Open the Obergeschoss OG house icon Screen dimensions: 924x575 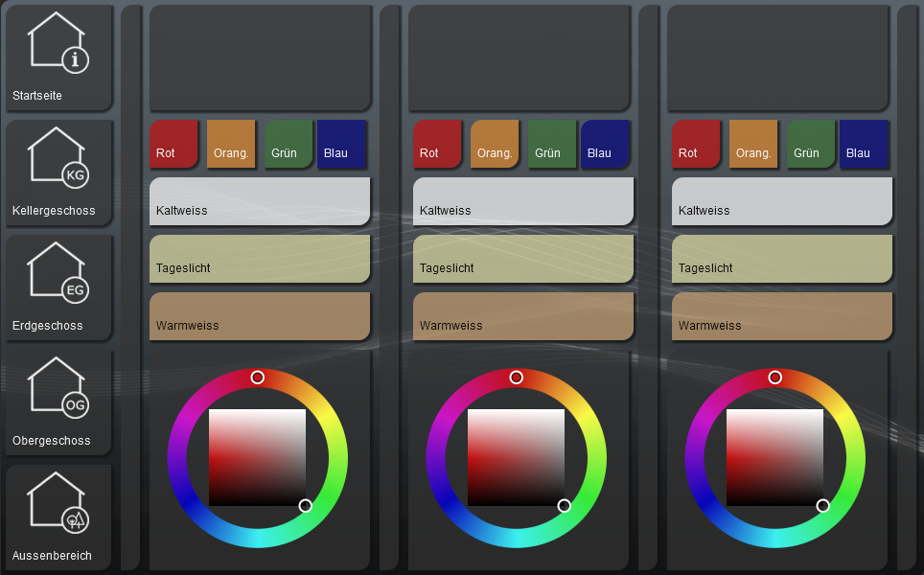pos(58,390)
